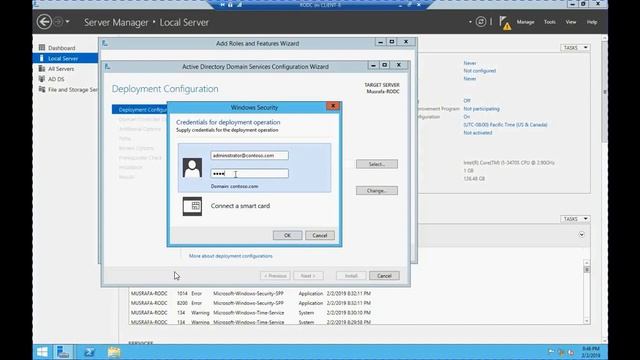Image resolution: width=640 pixels, height=360 pixels.
Task: Click the Not configured link
Action: [480, 71]
